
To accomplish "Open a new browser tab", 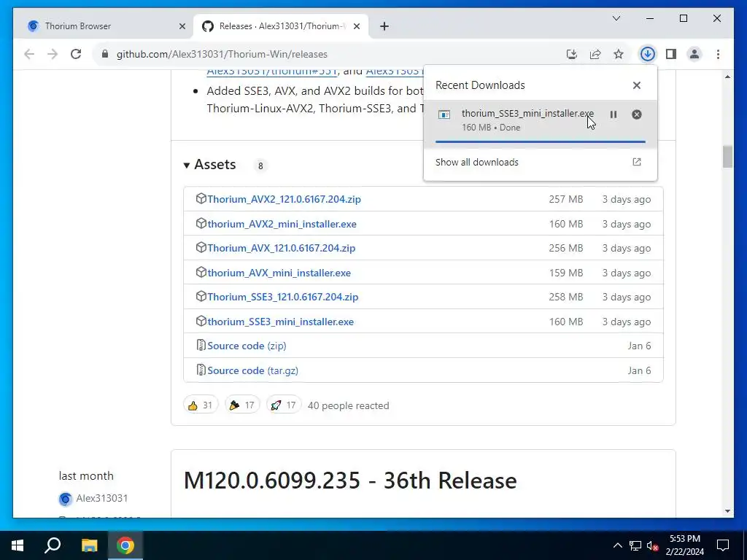I will point(384,26).
